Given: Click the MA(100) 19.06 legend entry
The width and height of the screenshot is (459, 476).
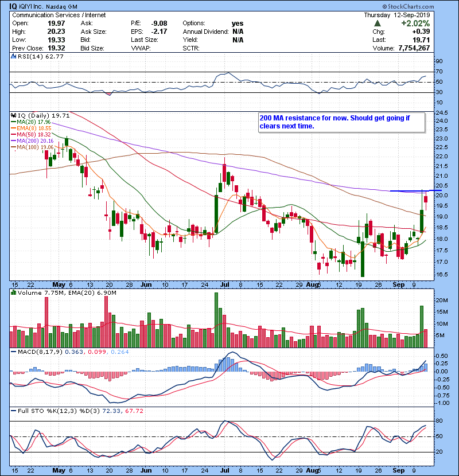Looking at the screenshot, I should point(32,147).
